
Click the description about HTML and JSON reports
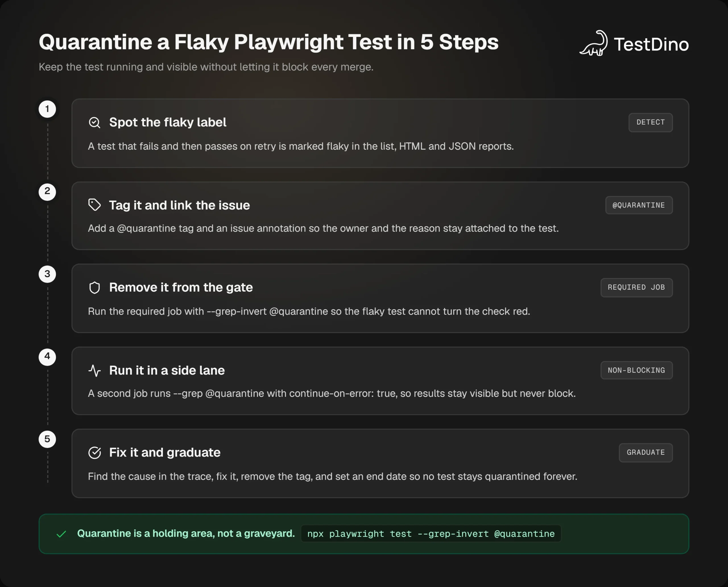pyautogui.click(x=301, y=146)
